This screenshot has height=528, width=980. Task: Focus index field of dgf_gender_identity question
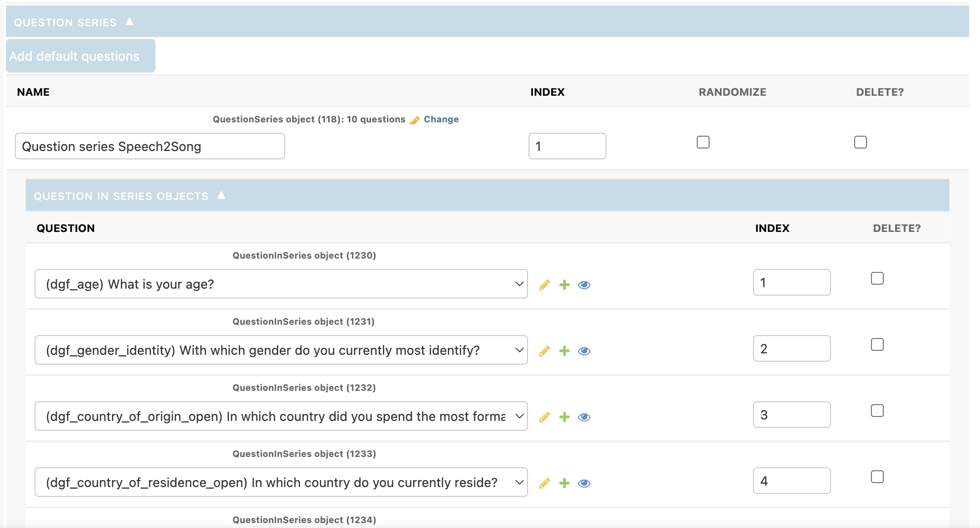792,348
